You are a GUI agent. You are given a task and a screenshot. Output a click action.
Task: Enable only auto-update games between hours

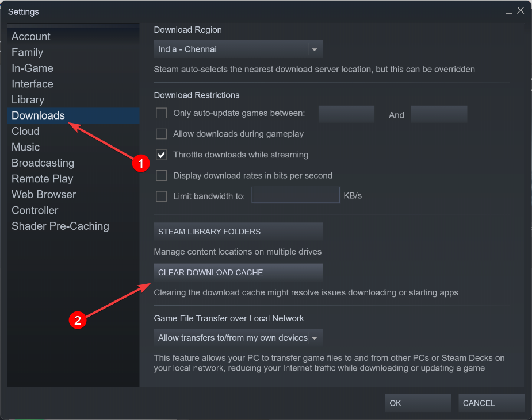click(x=161, y=113)
